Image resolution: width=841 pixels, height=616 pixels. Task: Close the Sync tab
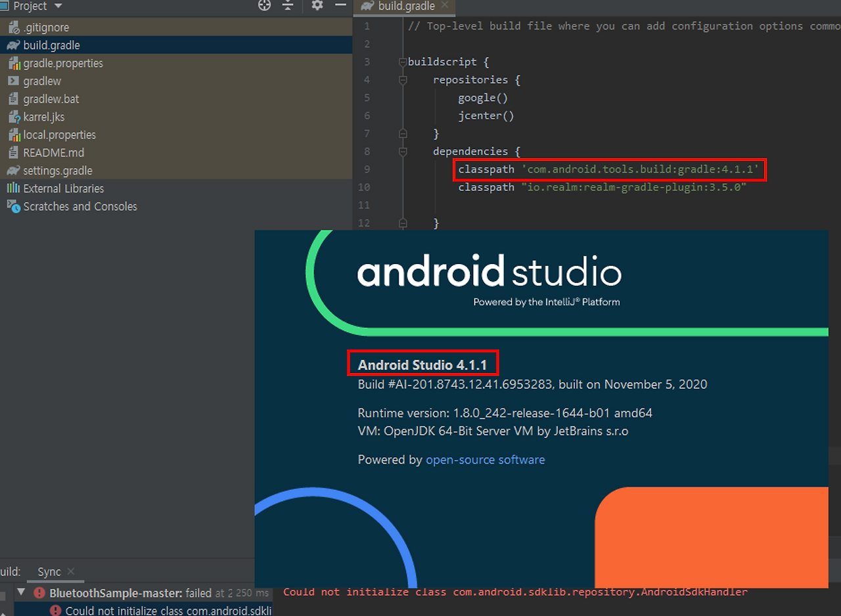tap(70, 571)
